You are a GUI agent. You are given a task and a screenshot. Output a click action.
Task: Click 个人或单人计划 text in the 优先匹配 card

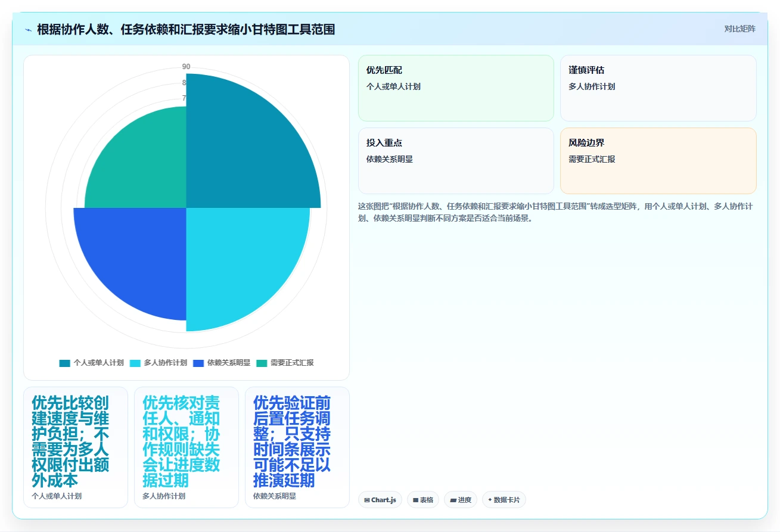click(x=393, y=86)
